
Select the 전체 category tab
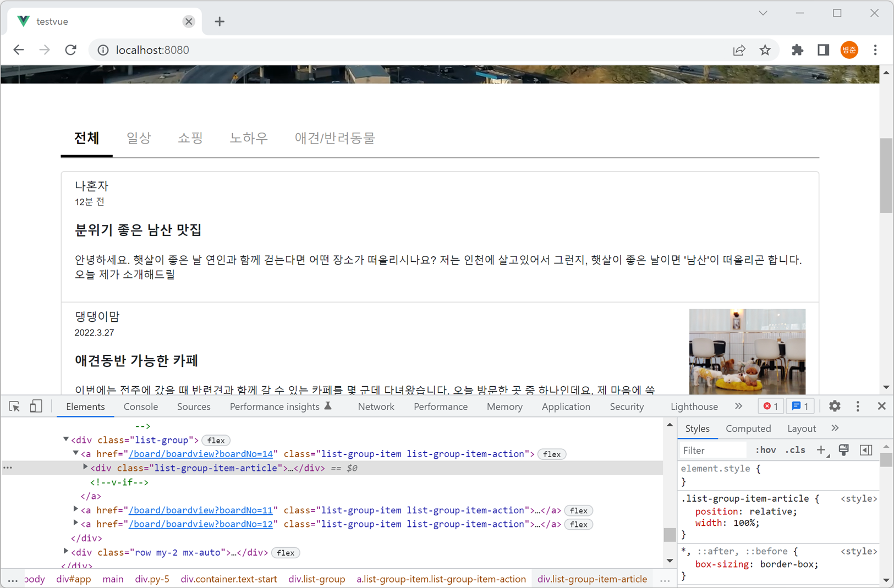(87, 138)
